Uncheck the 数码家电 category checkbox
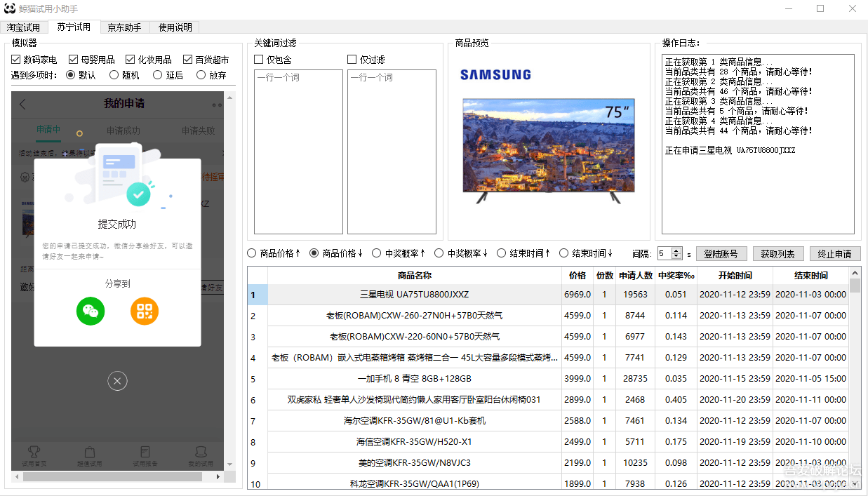Screen dimensions: 868x496 (16, 60)
